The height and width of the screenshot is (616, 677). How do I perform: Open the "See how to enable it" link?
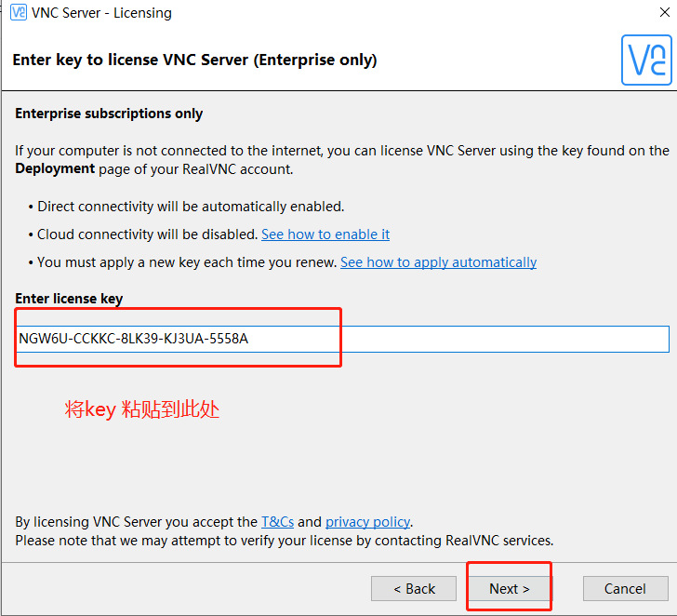click(x=325, y=234)
